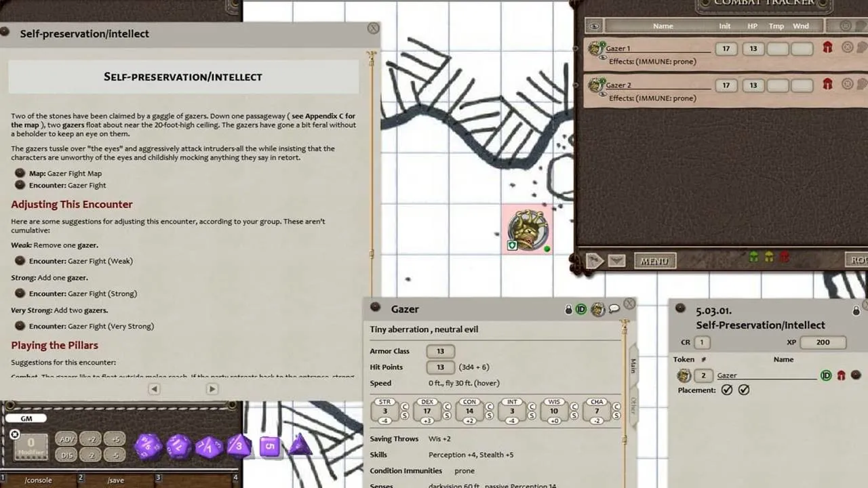Roll the purple d4 die
Image resolution: width=868 pixels, height=488 pixels.
pyautogui.click(x=299, y=445)
